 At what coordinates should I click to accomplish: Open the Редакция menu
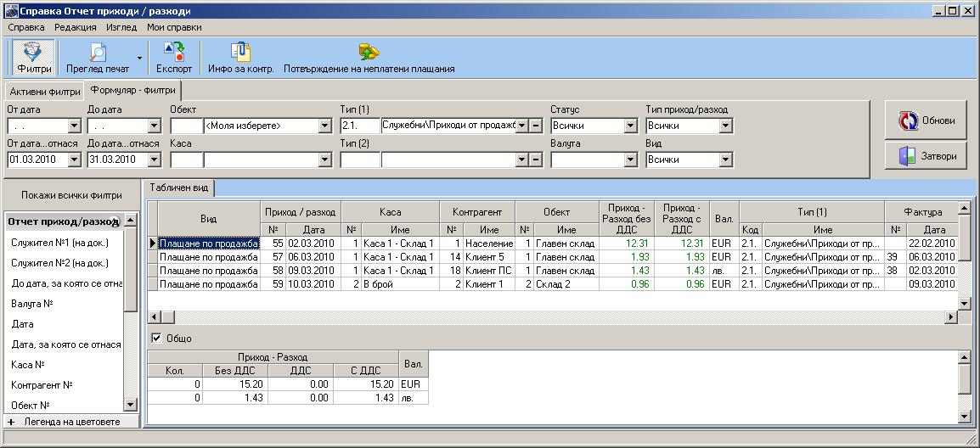coord(75,27)
